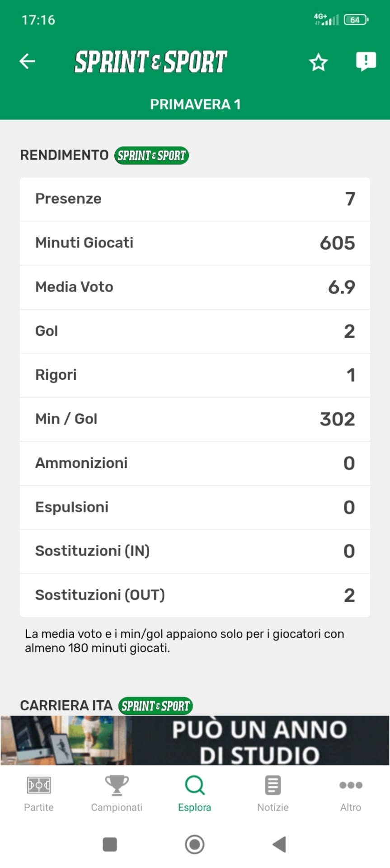Tap the Sprint & Sport header logo

coord(151,61)
